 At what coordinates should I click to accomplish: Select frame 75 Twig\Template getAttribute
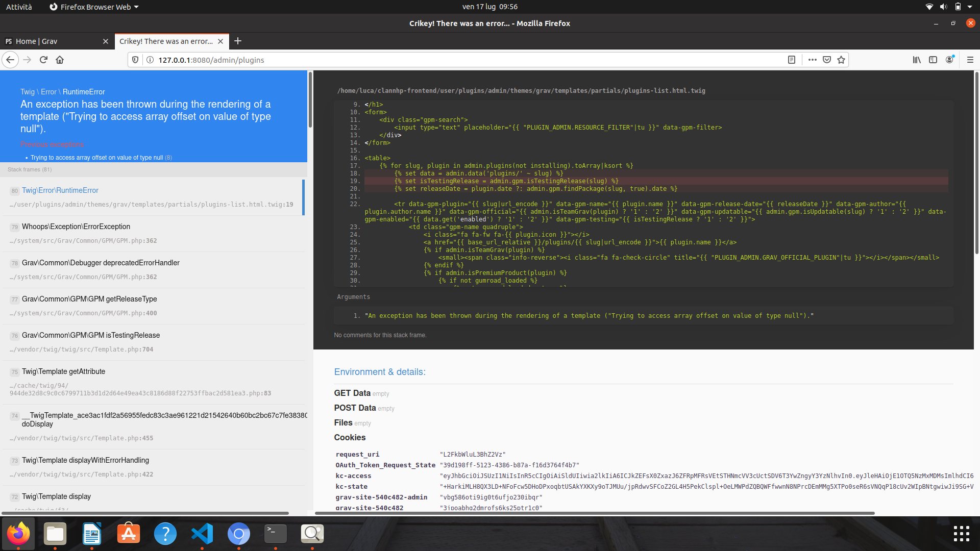pyautogui.click(x=152, y=382)
